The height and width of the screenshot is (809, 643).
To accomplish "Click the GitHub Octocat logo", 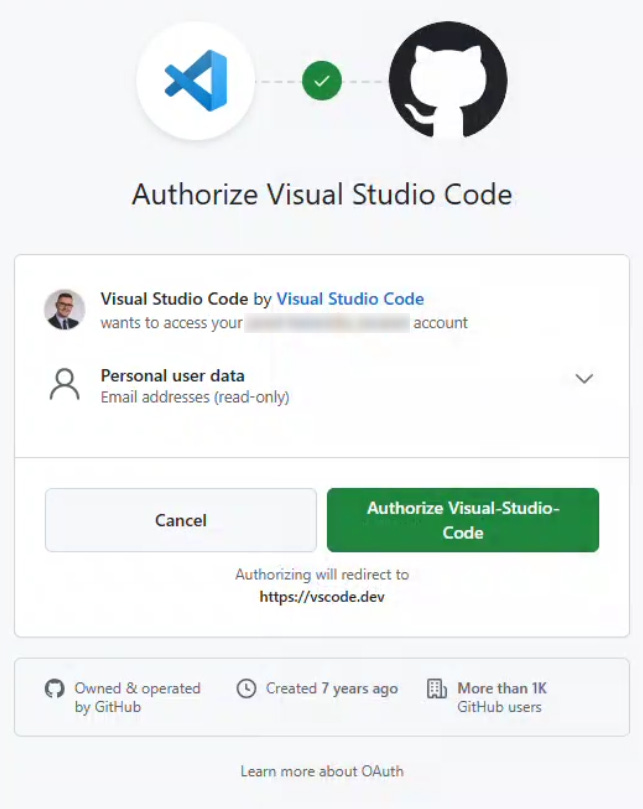I will 448,80.
